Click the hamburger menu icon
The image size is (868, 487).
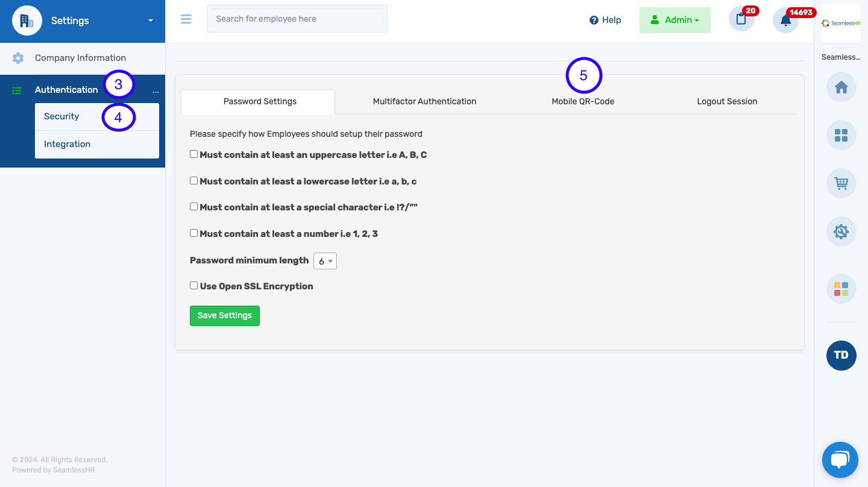tap(186, 19)
